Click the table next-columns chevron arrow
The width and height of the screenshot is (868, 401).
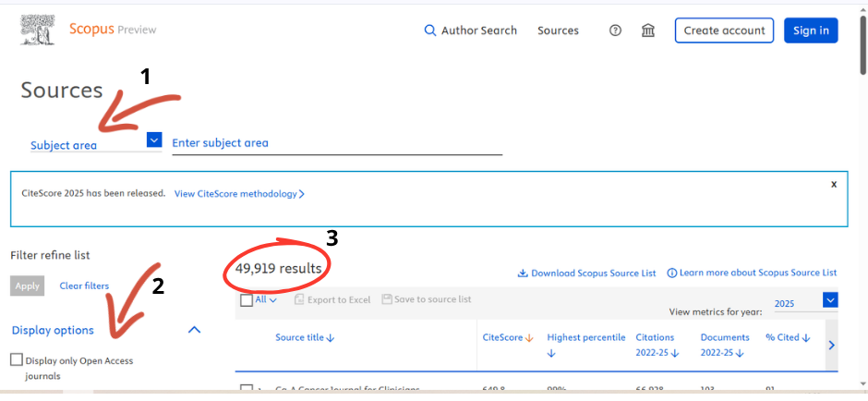pyautogui.click(x=831, y=345)
